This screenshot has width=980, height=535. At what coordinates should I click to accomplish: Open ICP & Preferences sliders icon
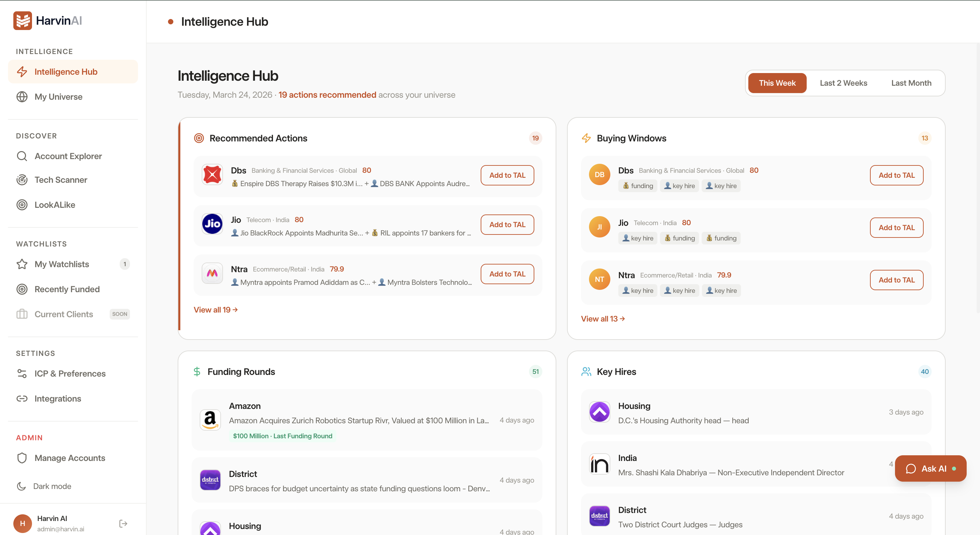pos(22,374)
